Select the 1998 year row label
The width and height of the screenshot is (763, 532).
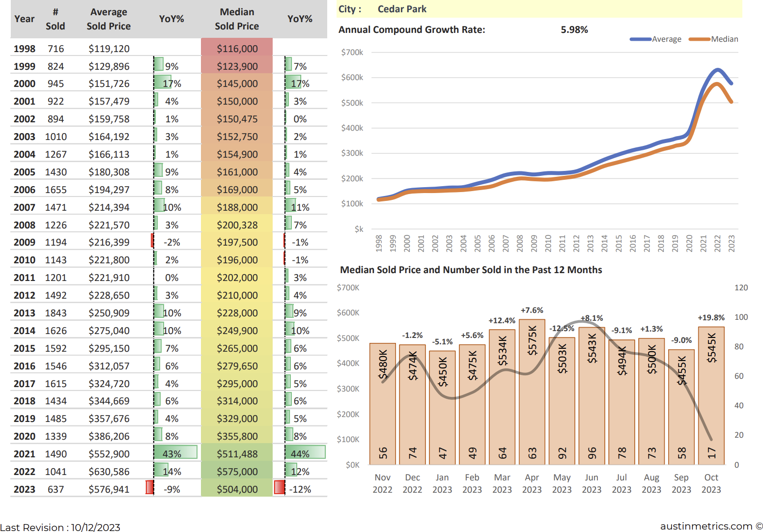pyautogui.click(x=24, y=49)
